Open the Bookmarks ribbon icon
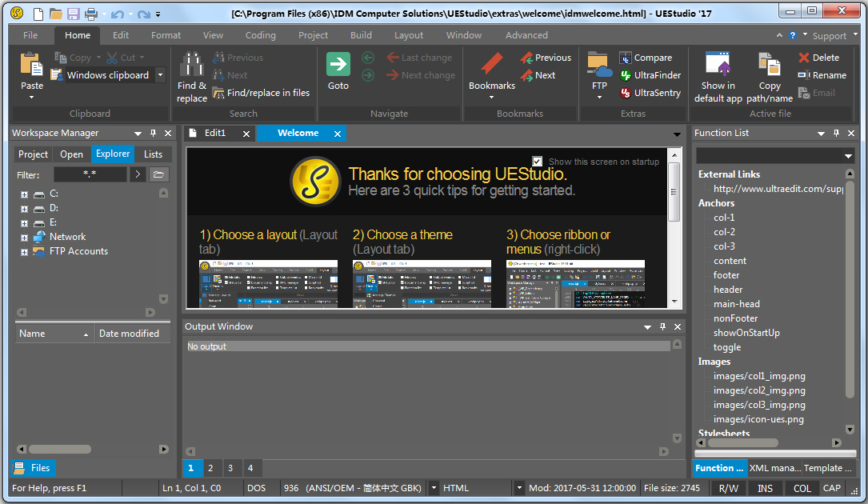The width and height of the screenshot is (868, 504). click(x=491, y=63)
